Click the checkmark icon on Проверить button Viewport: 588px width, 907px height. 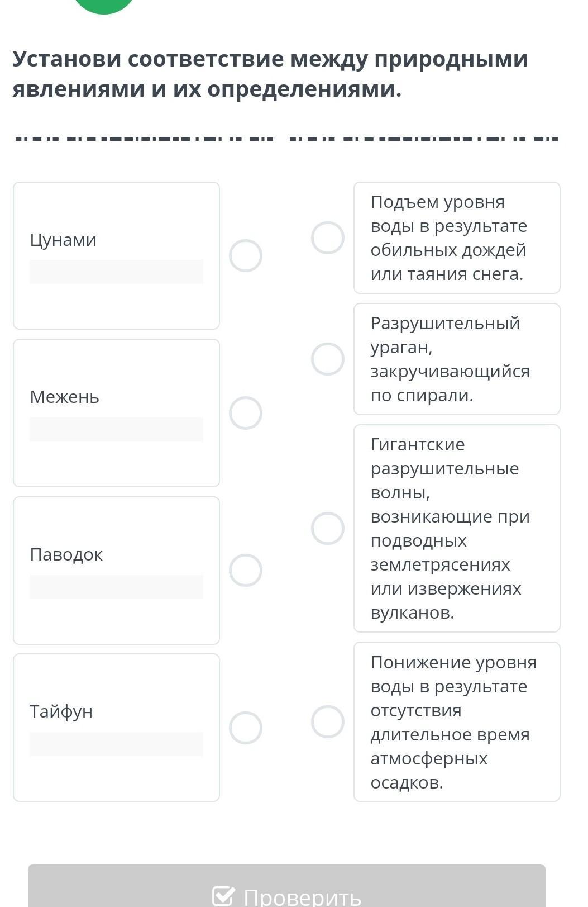click(x=223, y=896)
